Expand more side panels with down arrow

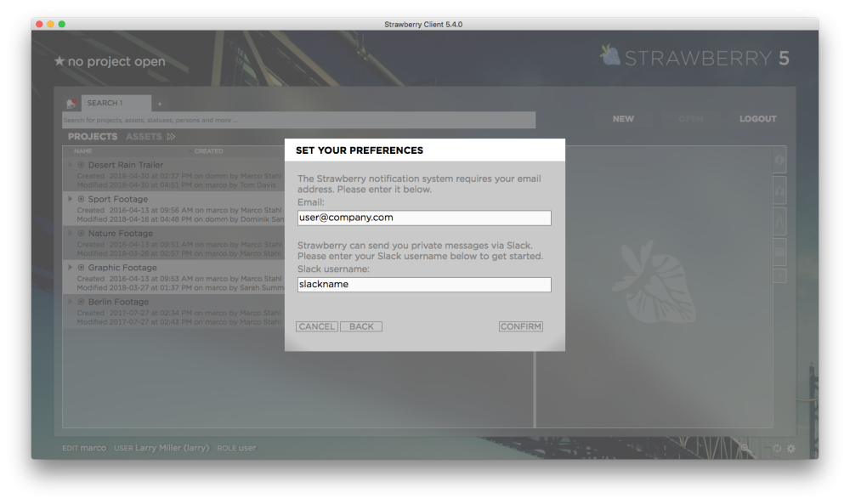pos(779,275)
